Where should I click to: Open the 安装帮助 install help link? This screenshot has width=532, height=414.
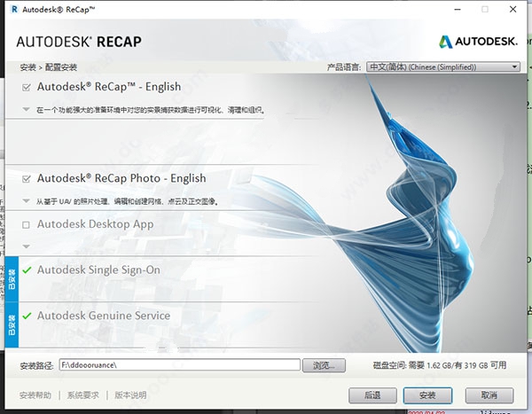coord(35,395)
